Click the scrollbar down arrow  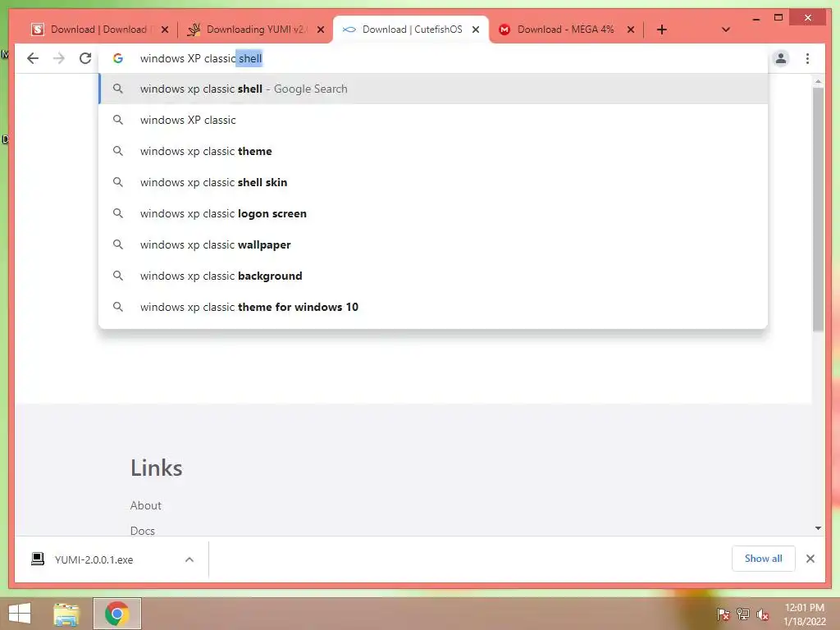point(818,528)
